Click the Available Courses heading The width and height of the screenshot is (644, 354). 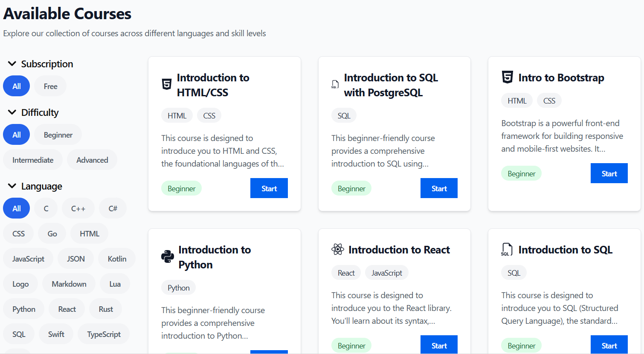[67, 14]
